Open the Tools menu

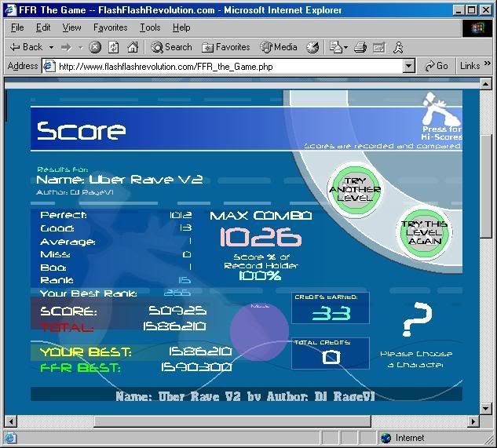click(150, 27)
